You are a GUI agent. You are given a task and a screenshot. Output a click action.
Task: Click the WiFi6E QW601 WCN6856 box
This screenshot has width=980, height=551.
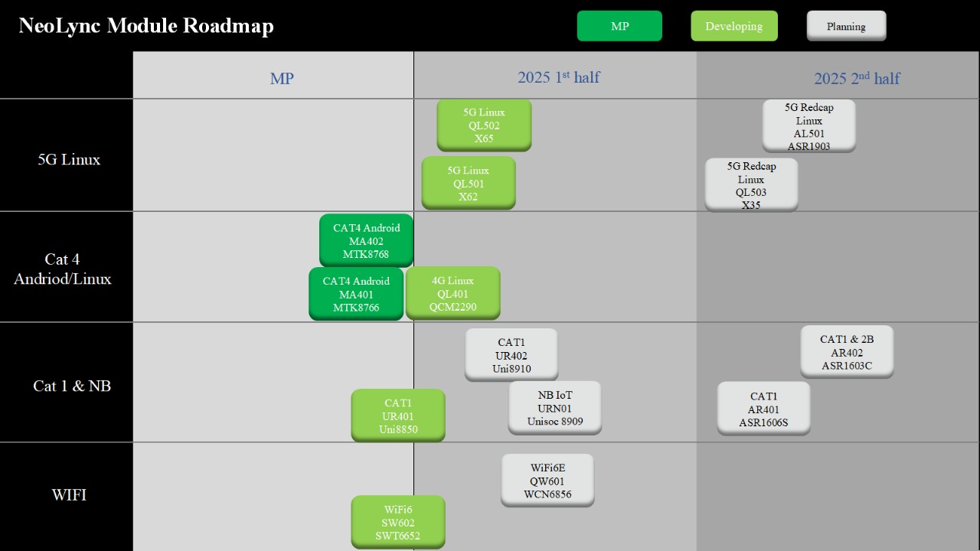[547, 481]
